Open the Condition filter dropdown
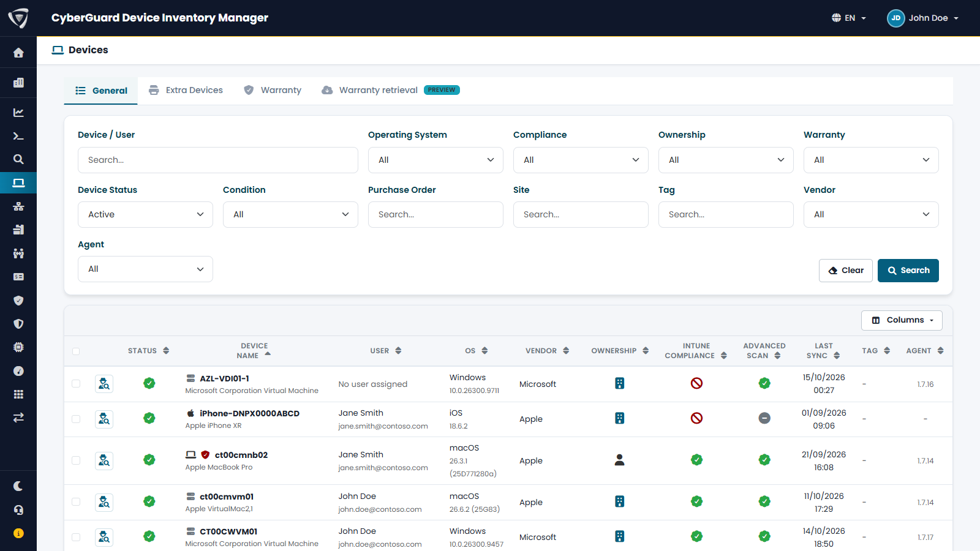This screenshot has height=551, width=980. (290, 214)
